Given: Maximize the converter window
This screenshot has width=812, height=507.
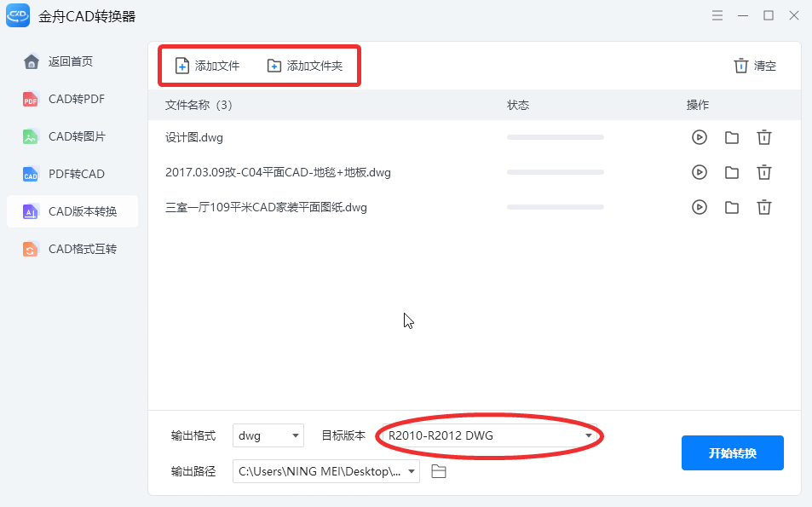Looking at the screenshot, I should [x=769, y=15].
